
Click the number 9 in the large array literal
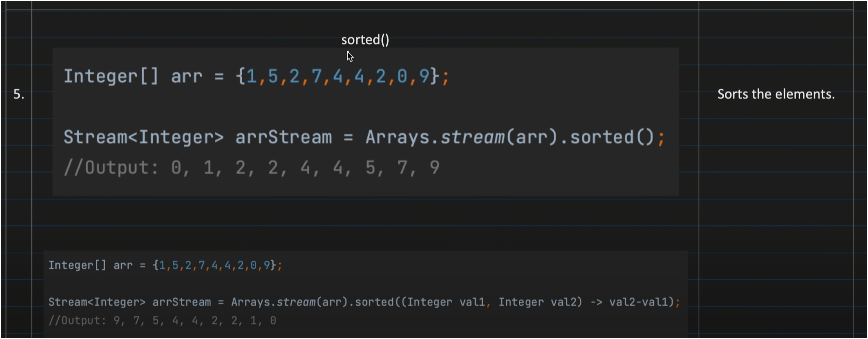pyautogui.click(x=424, y=77)
